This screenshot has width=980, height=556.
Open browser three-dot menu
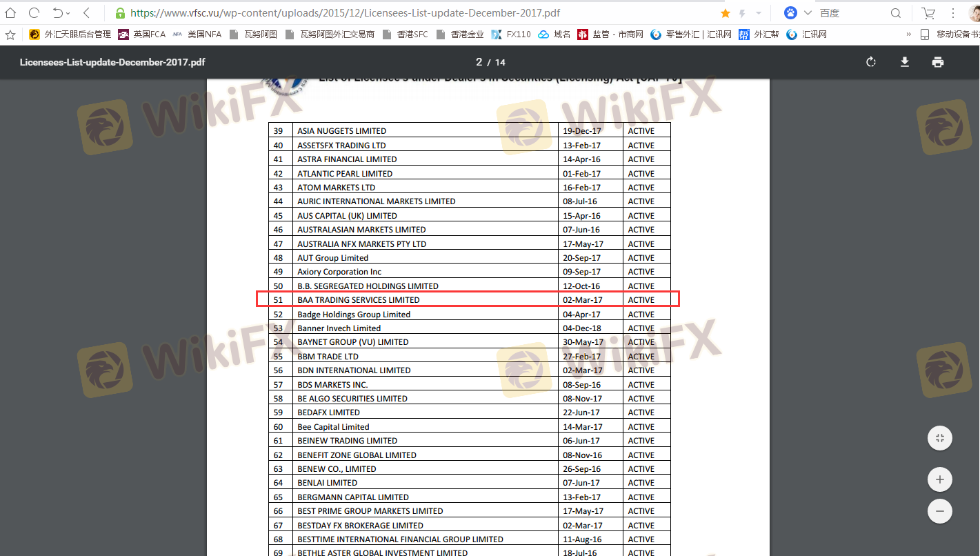pos(954,13)
